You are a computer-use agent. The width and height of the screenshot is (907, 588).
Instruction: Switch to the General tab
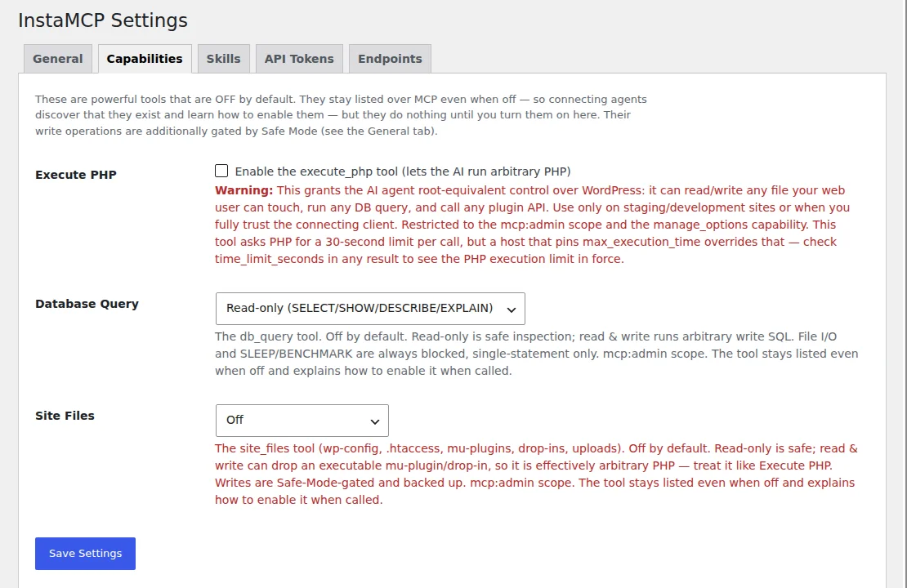click(x=58, y=59)
